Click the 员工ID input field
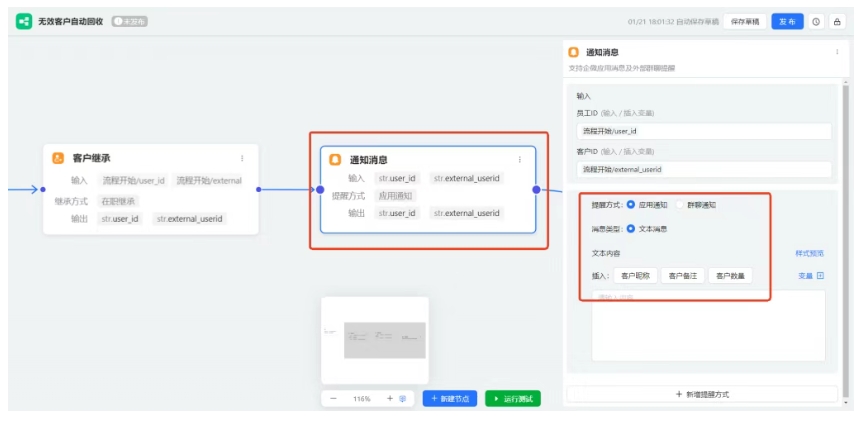859x427 pixels. point(704,131)
